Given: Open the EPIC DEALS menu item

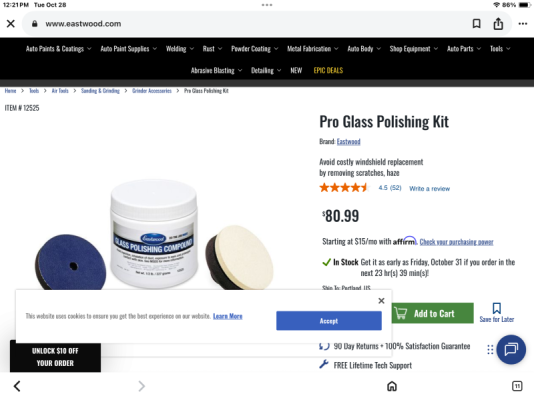Looking at the screenshot, I should pyautogui.click(x=328, y=70).
